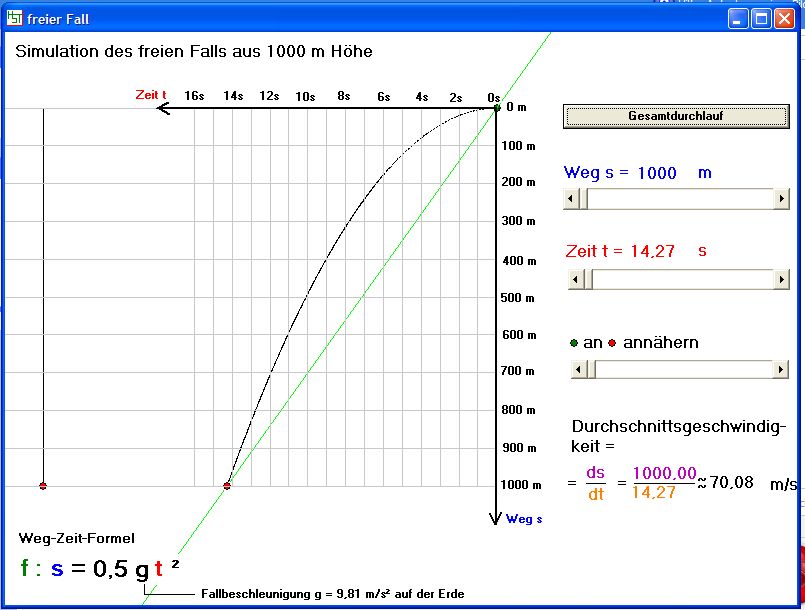Screen dimensions: 805x610
Task: Click the blue Weg s axis label at the bottom
Action: pyautogui.click(x=524, y=519)
